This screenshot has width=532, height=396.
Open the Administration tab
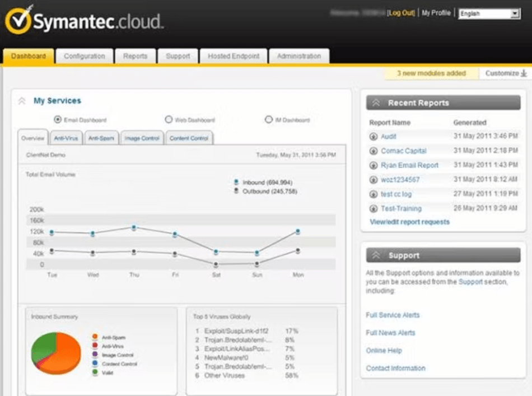(298, 56)
